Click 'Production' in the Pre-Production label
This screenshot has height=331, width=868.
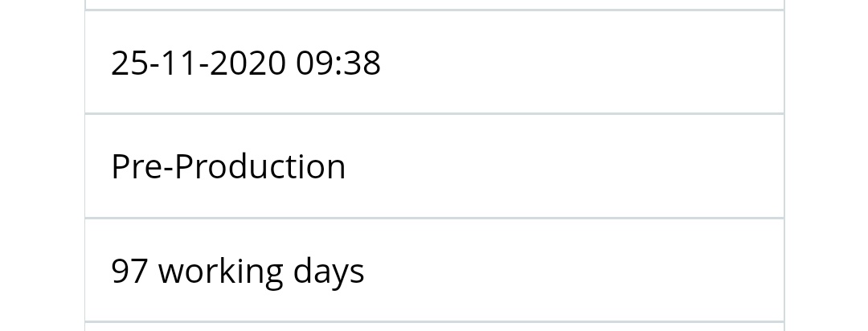pyautogui.click(x=260, y=166)
